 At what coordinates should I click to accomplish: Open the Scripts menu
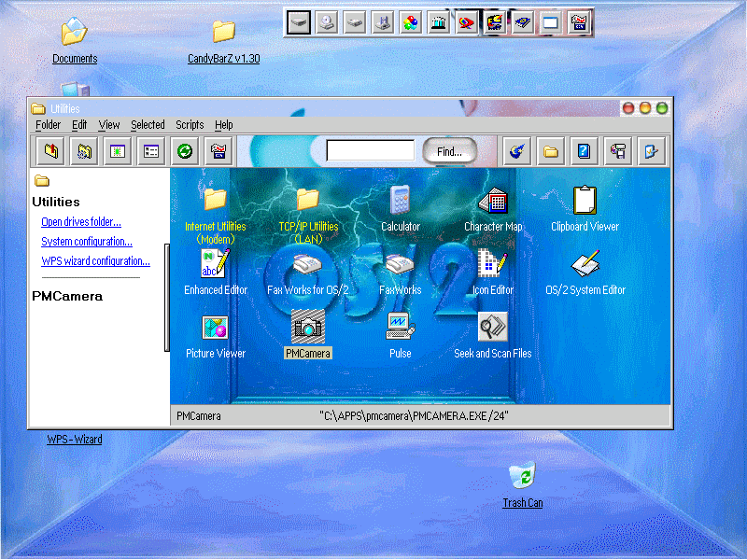pyautogui.click(x=190, y=125)
